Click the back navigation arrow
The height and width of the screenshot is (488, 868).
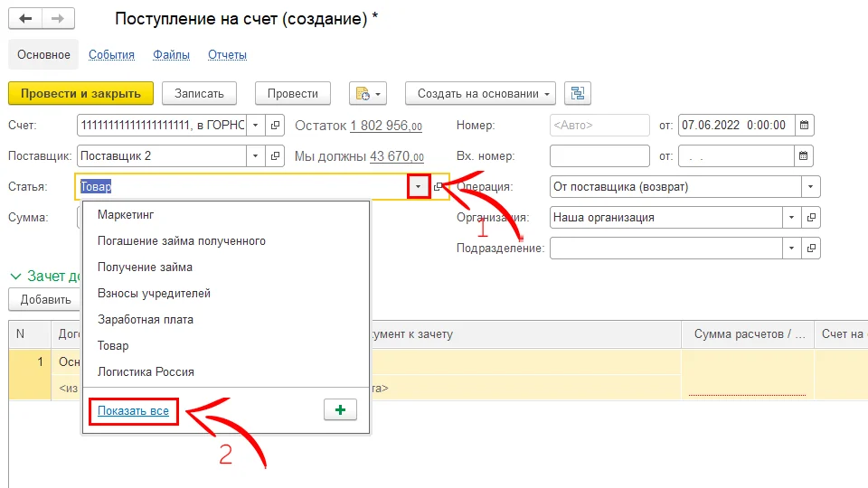pyautogui.click(x=25, y=19)
